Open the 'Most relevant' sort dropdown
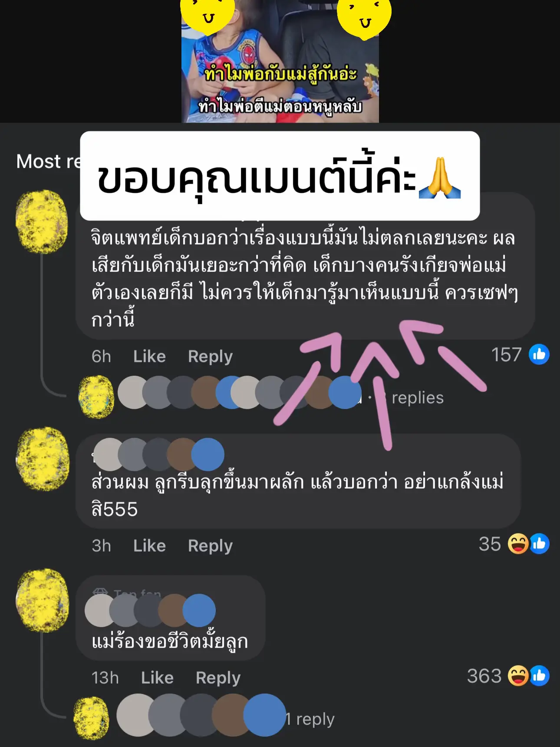The height and width of the screenshot is (747, 560). point(49,161)
